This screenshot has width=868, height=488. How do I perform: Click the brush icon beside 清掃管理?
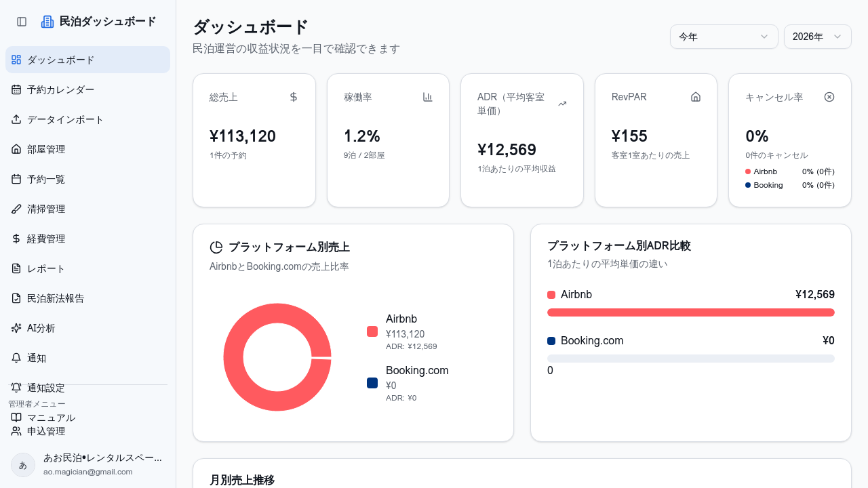point(16,209)
